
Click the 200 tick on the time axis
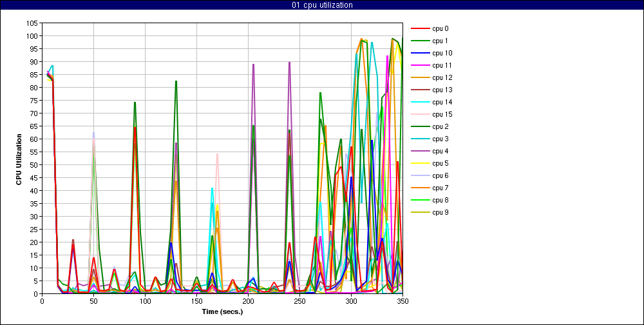tap(248, 300)
